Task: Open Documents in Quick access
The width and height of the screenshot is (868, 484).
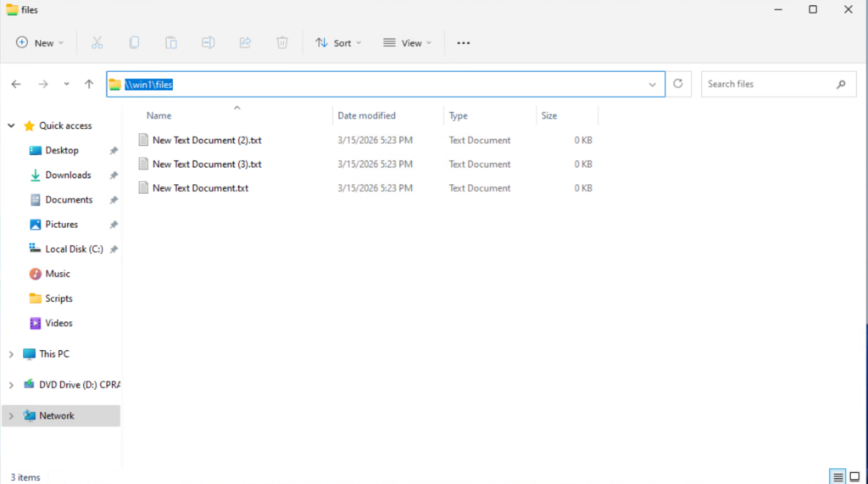Action: pos(69,200)
